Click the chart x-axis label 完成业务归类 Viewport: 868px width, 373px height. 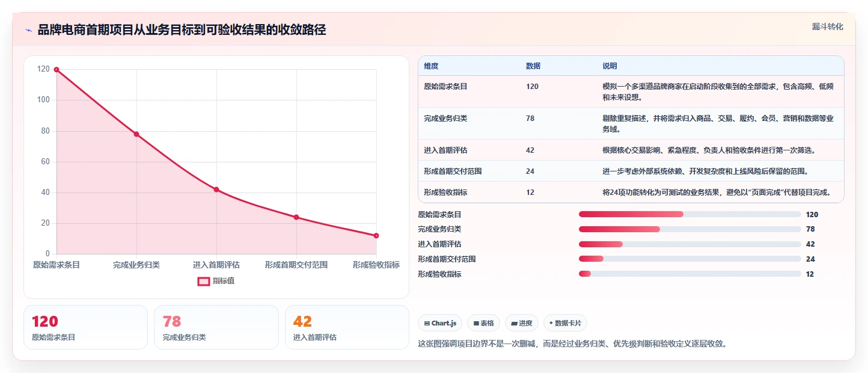[136, 265]
